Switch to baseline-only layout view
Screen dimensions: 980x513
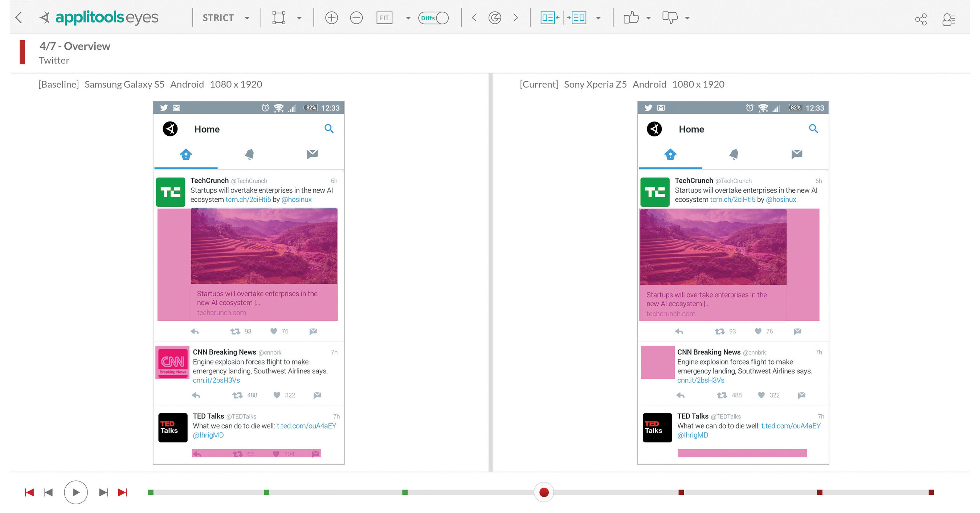pos(548,17)
